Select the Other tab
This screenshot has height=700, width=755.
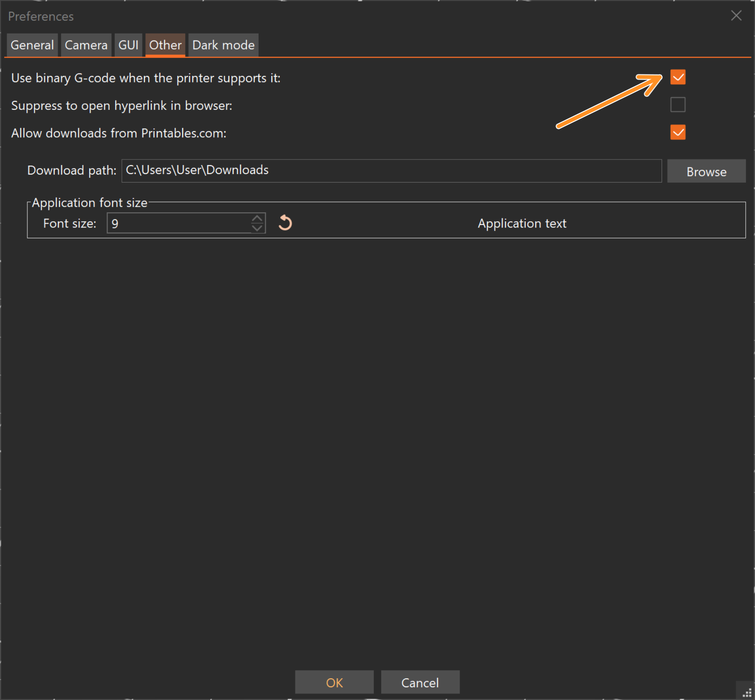click(165, 45)
